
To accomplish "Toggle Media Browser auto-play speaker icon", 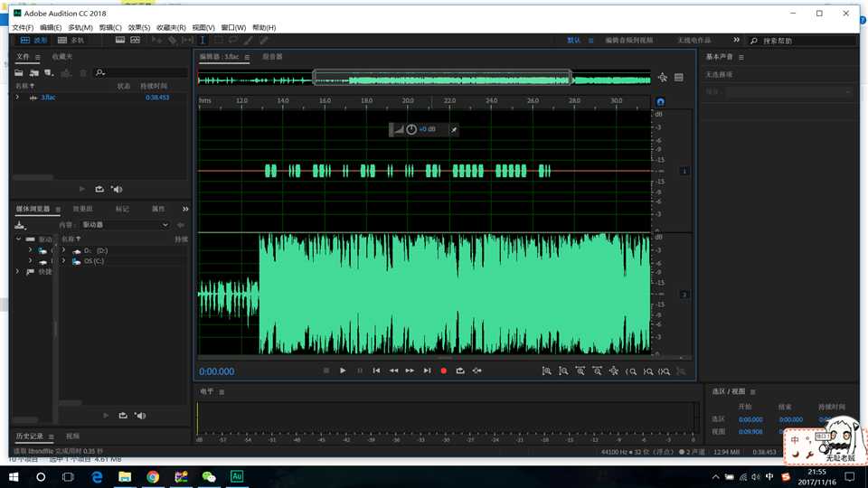I will 141,416.
